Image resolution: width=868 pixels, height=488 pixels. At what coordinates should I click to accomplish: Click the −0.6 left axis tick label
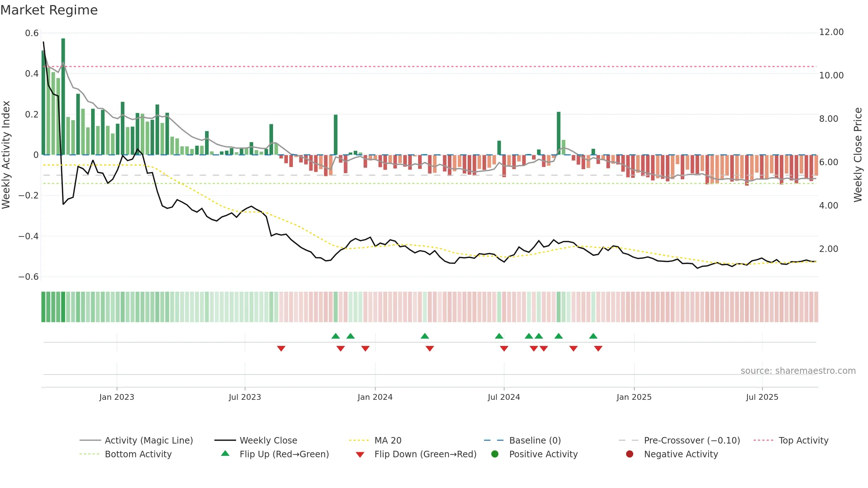click(x=29, y=277)
